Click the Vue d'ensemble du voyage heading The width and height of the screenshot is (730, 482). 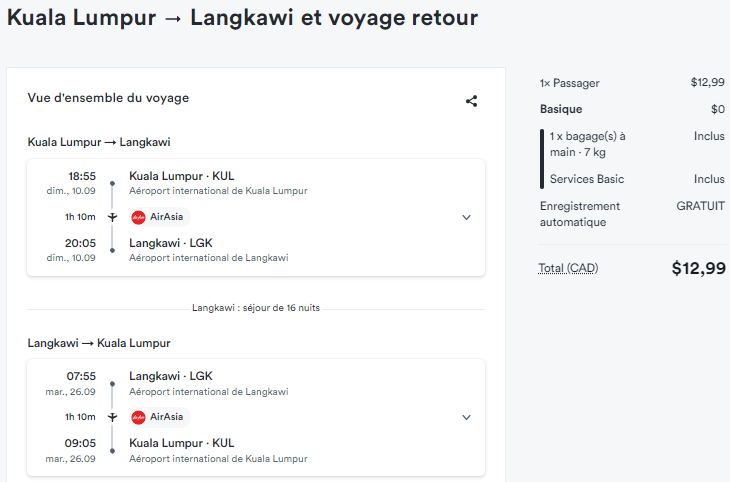108,98
